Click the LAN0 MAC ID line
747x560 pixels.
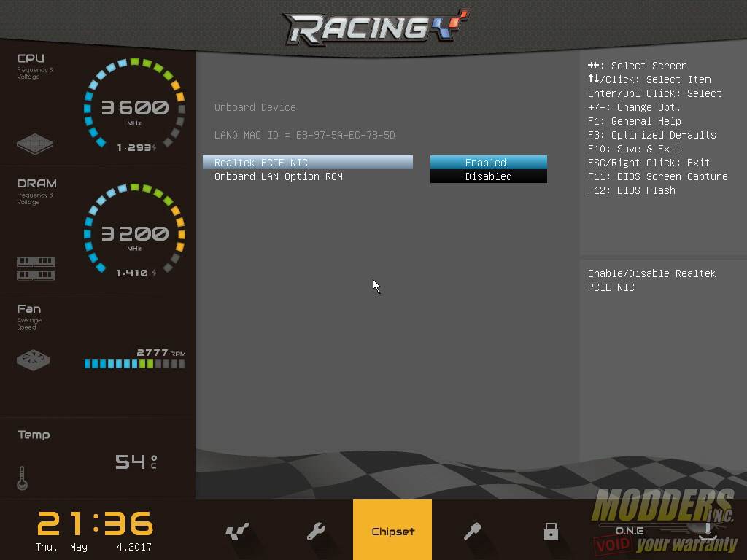coord(304,135)
